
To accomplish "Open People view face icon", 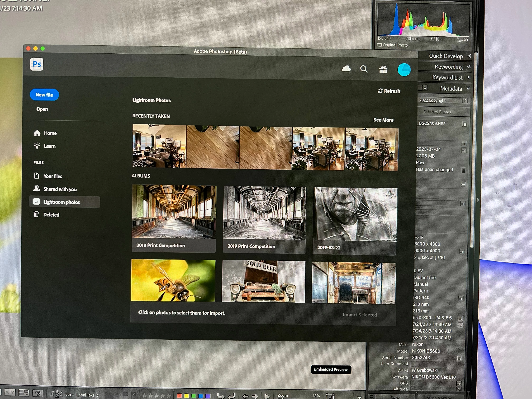I will click(37, 393).
